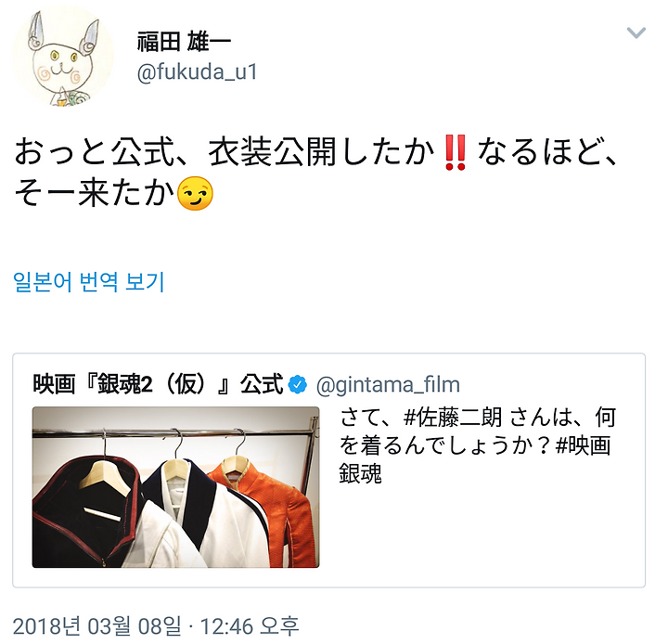The width and height of the screenshot is (668, 644).
Task: Open the #映画 銀魂 hashtag
Action: pyautogui.click(x=475, y=460)
